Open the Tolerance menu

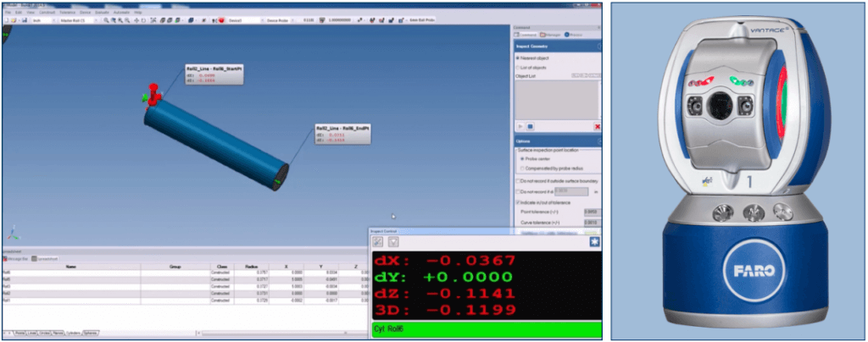[x=67, y=12]
